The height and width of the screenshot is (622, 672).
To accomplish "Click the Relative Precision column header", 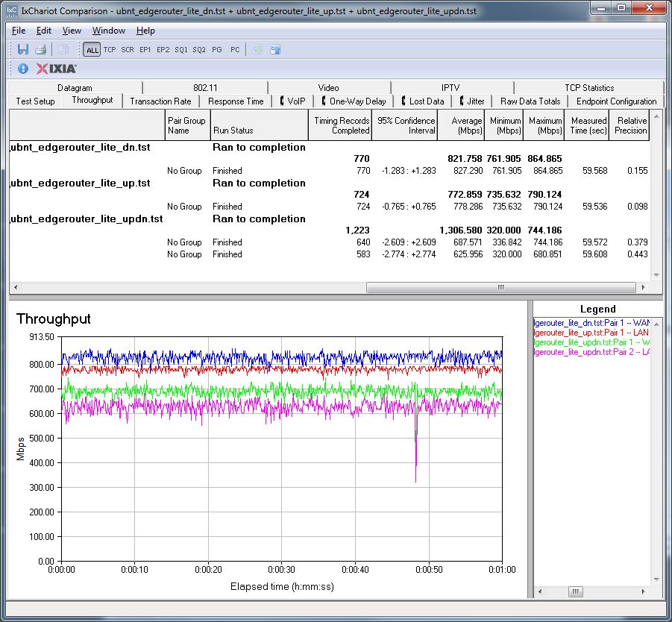I will pos(629,125).
